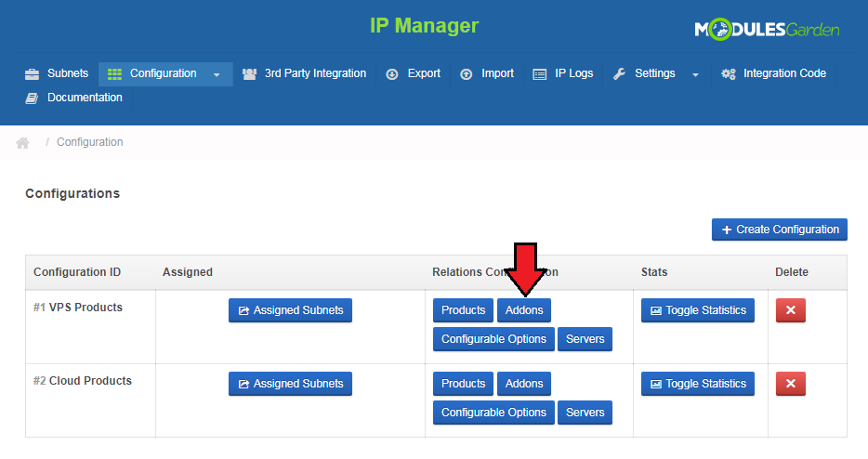The height and width of the screenshot is (459, 868).
Task: Open Assigned Subnets for VPS Products
Action: point(290,310)
